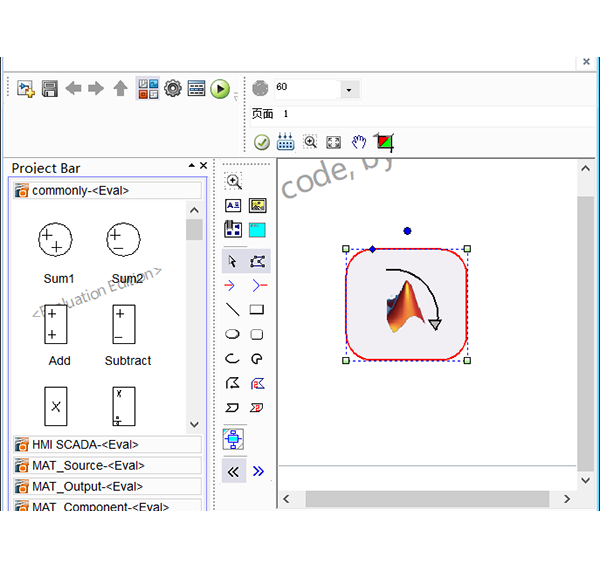Click Project Bar list scroll-up arrow
This screenshot has height=564, width=600.
194,210
